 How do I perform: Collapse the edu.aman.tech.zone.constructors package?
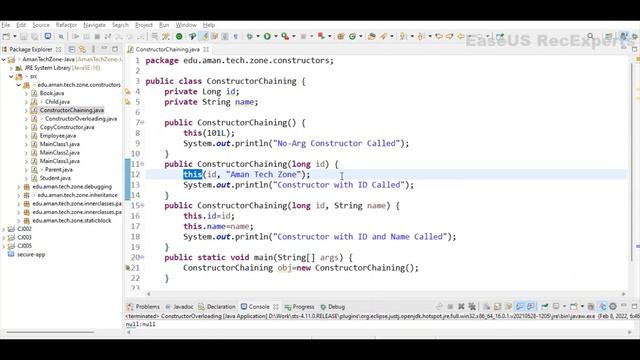coord(19,85)
